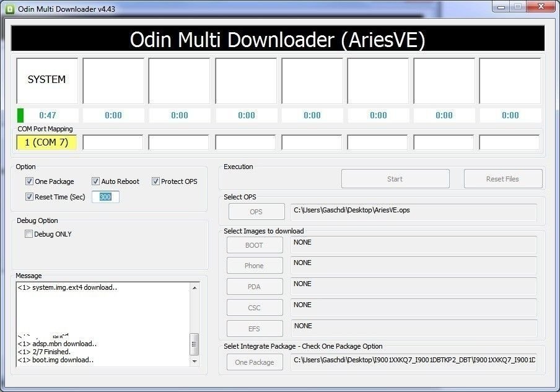Click the One Package select button

(255, 362)
